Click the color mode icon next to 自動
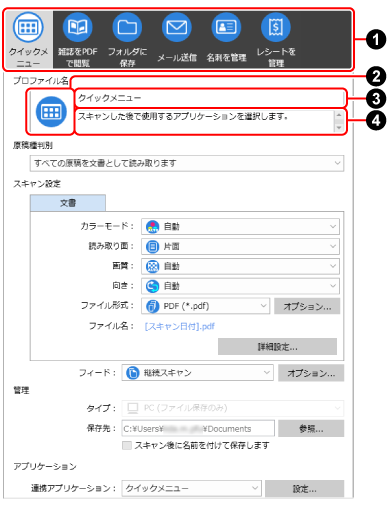The image size is (391, 510). click(x=153, y=226)
